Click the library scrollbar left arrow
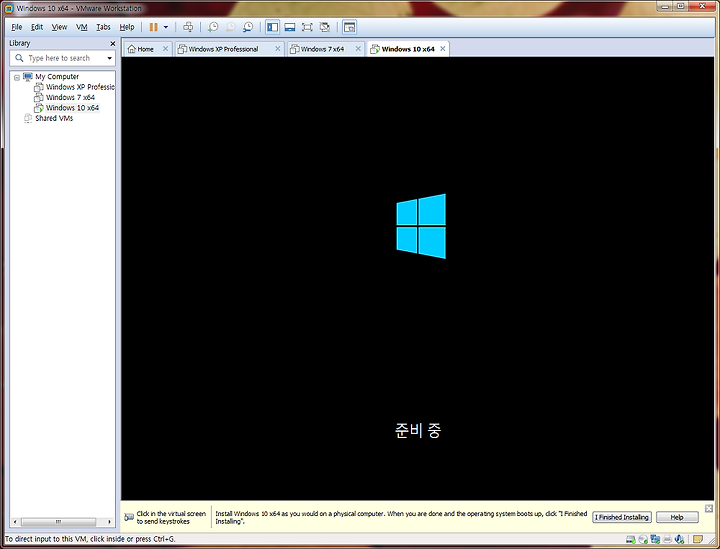The width and height of the screenshot is (720, 549). coord(15,521)
